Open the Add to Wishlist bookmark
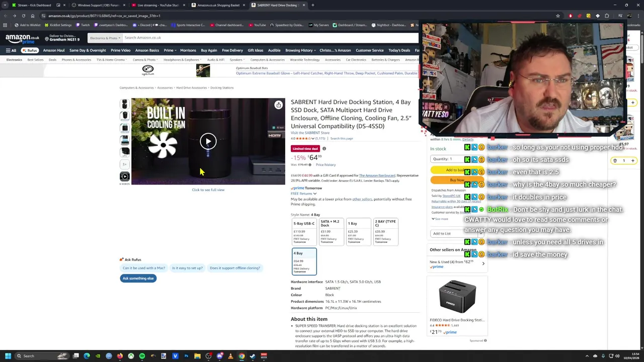 coord(28,25)
